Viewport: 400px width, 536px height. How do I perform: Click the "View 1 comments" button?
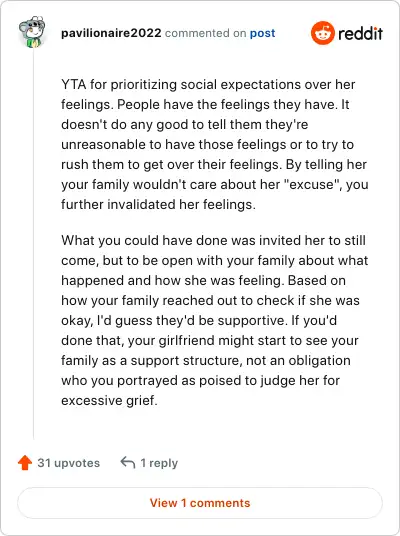click(x=200, y=503)
